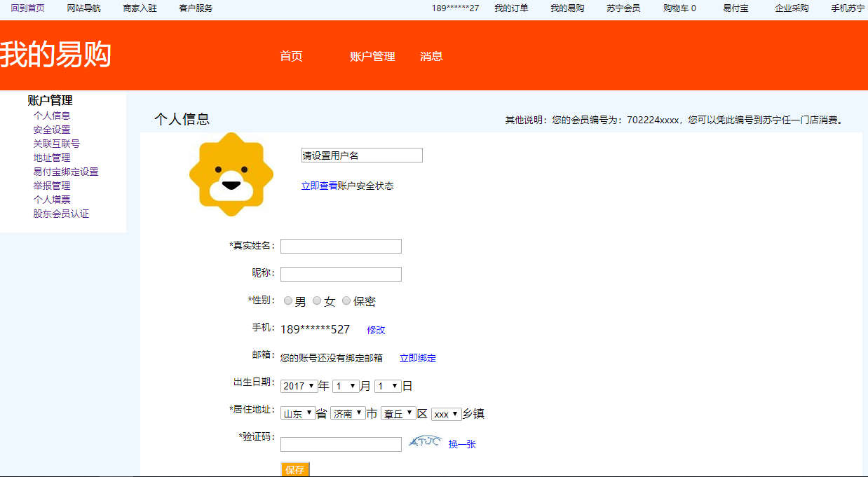Screen dimensions: 868x477
Task: Open the township dropdown showing xxx
Action: pos(446,414)
